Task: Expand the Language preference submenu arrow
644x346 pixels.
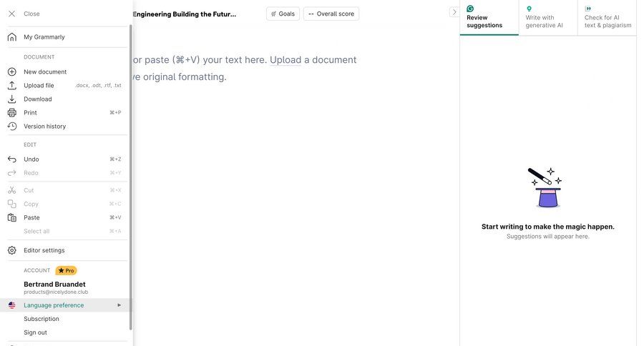Action: pyautogui.click(x=119, y=305)
